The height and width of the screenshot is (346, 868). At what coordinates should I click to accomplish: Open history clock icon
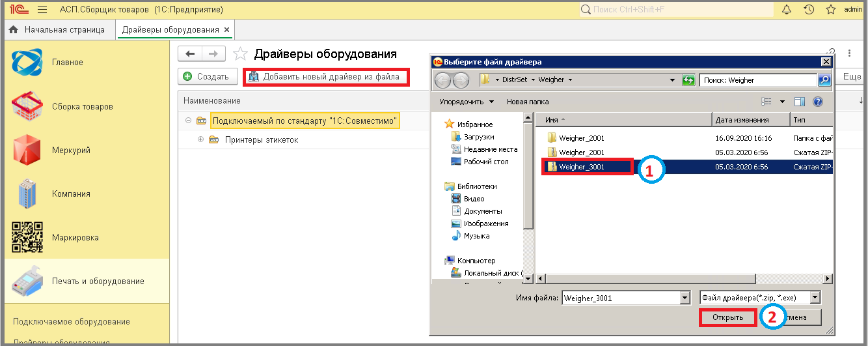tap(809, 9)
